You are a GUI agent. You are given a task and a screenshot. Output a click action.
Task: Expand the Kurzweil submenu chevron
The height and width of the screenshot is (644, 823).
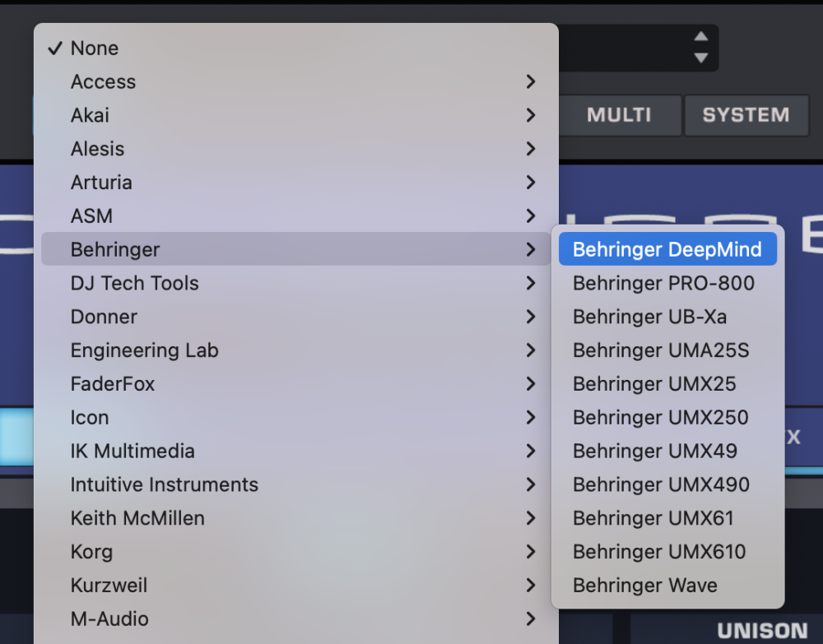click(x=531, y=586)
